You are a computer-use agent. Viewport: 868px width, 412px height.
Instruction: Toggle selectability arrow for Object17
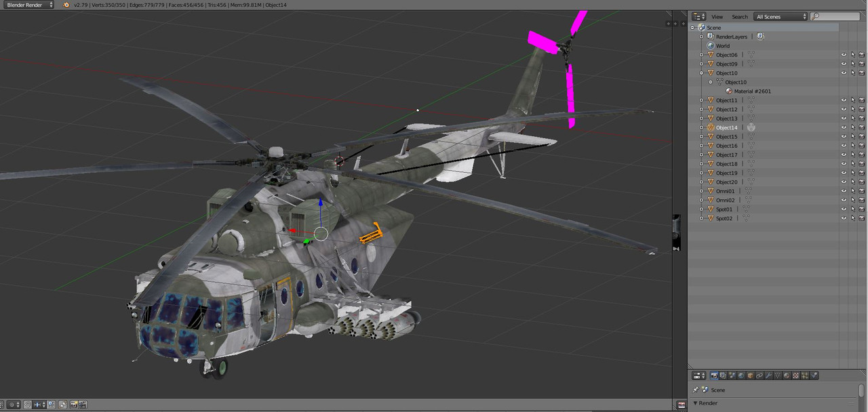[853, 154]
